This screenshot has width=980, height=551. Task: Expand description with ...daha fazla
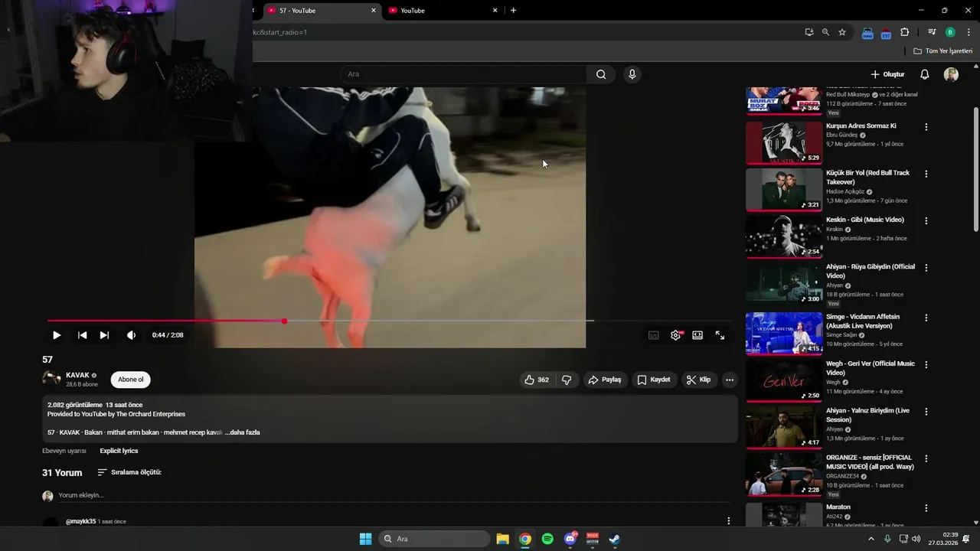pyautogui.click(x=243, y=432)
